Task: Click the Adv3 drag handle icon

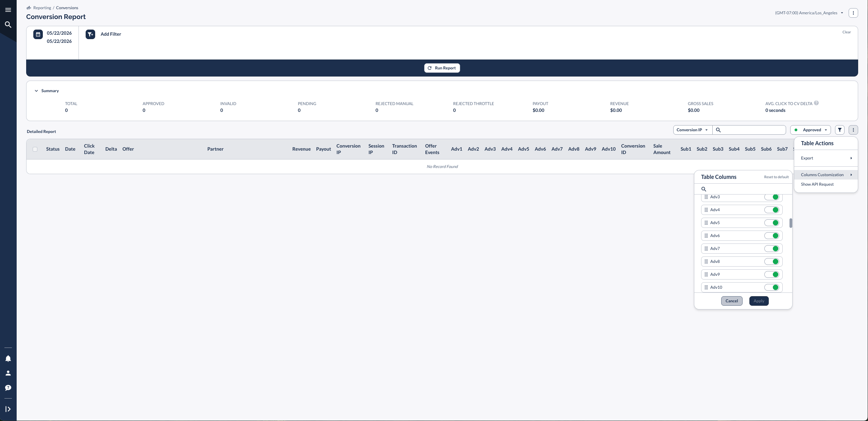Action: tap(706, 197)
